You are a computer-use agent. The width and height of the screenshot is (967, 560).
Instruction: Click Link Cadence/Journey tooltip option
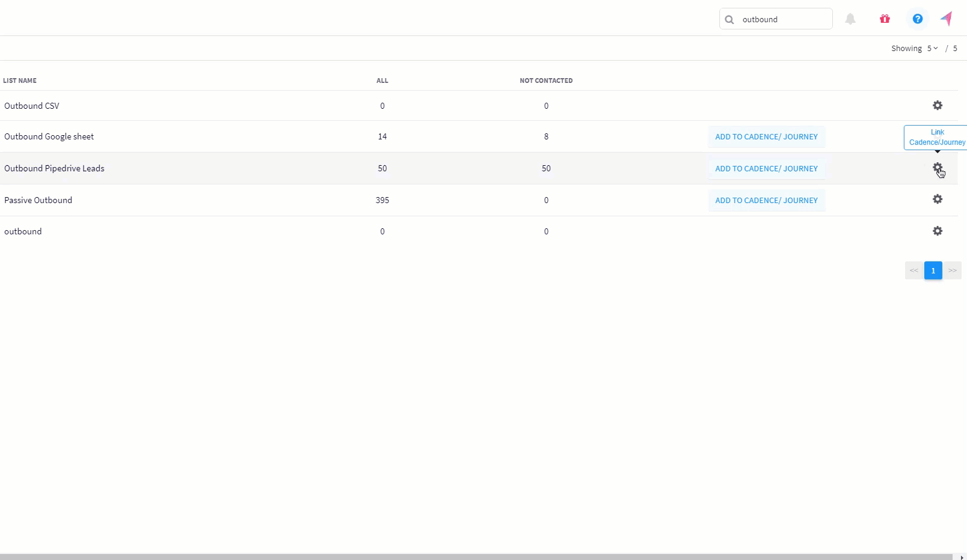click(937, 137)
